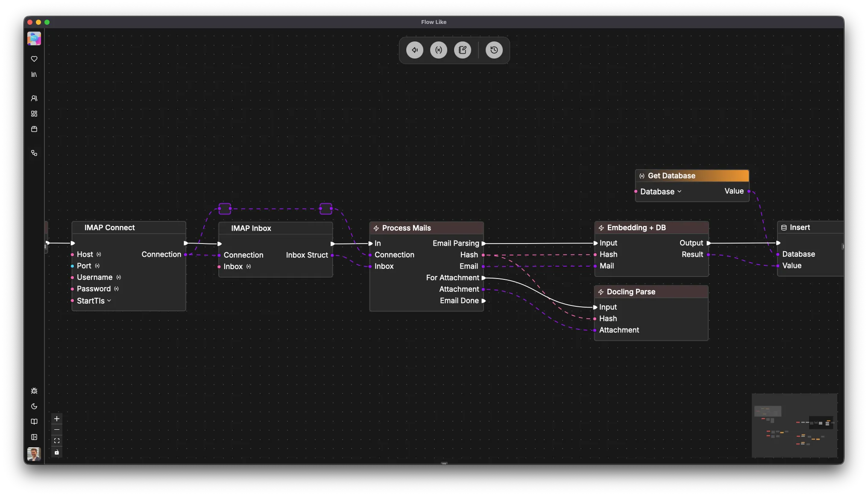The width and height of the screenshot is (868, 496).
Task: Open the teams icon in the left sidebar
Action: (x=34, y=98)
